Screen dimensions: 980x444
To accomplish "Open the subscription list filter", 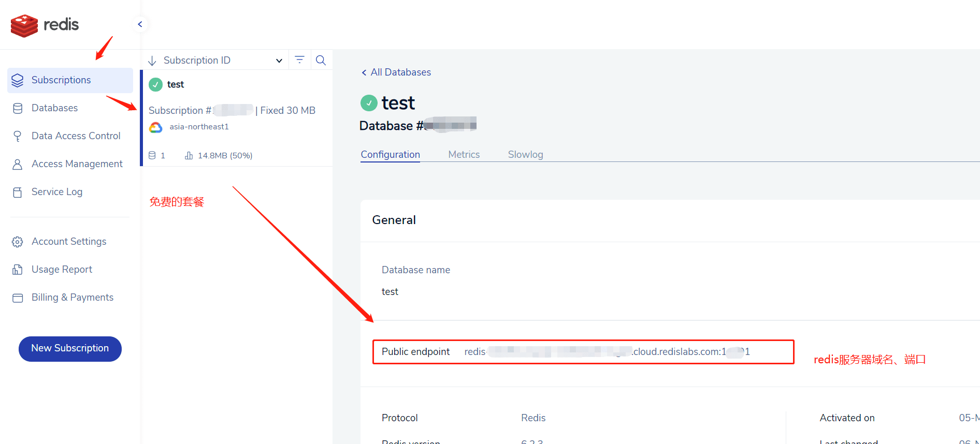I will pyautogui.click(x=299, y=60).
